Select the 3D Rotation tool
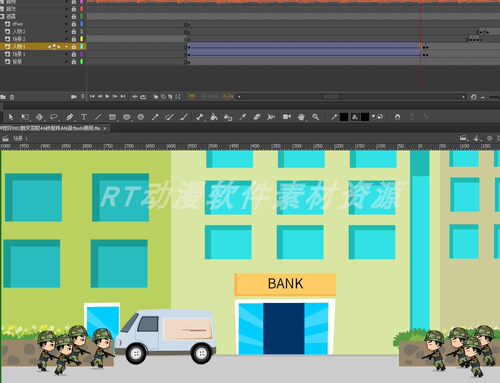 (x=39, y=117)
